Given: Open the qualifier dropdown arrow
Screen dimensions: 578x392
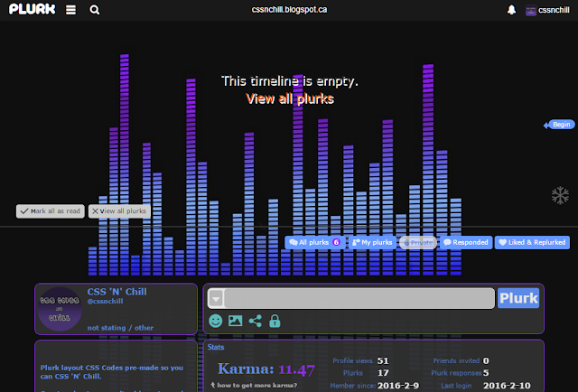Looking at the screenshot, I should [x=217, y=298].
